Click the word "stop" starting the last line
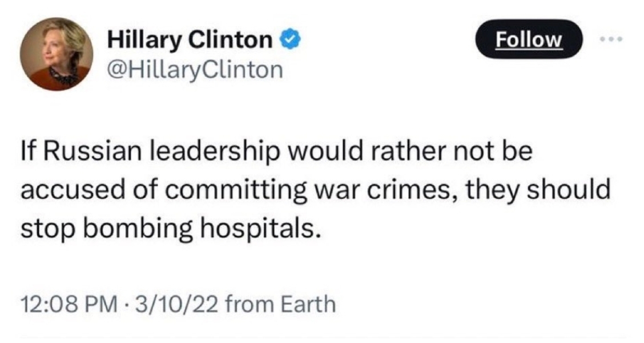 click(47, 229)
